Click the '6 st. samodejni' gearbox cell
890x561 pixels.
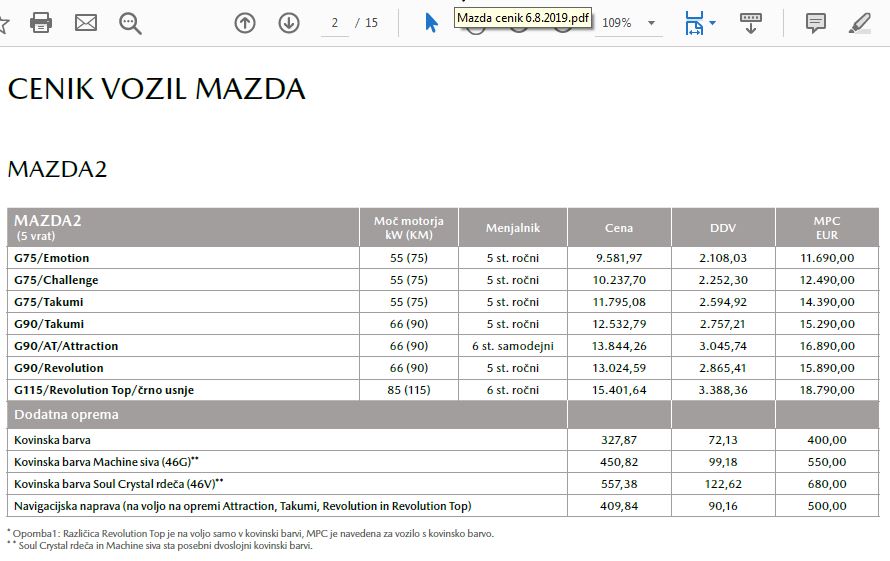coord(513,346)
